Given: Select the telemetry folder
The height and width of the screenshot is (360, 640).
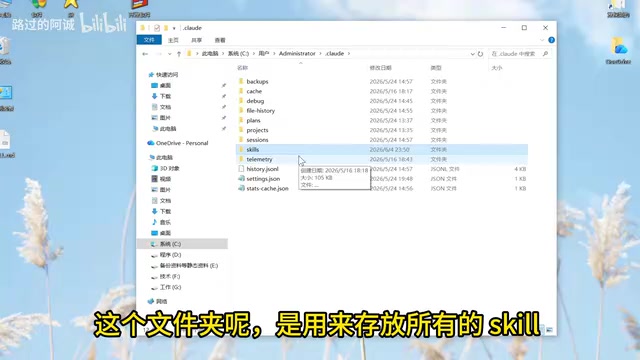Looking at the screenshot, I should [x=259, y=159].
